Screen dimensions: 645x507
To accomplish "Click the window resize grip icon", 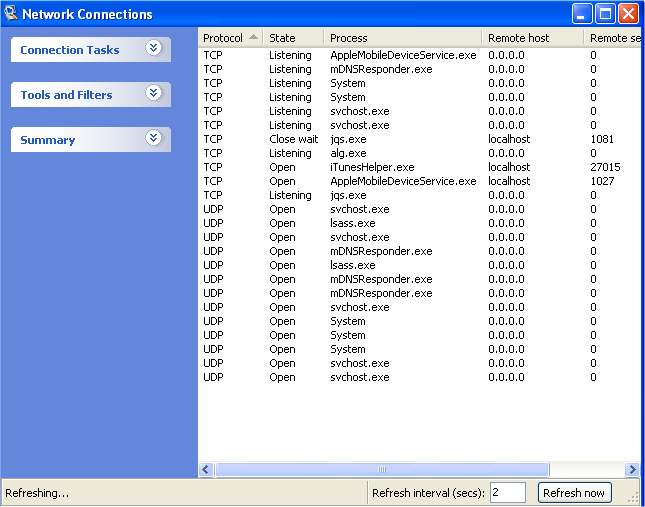I will 634,498.
